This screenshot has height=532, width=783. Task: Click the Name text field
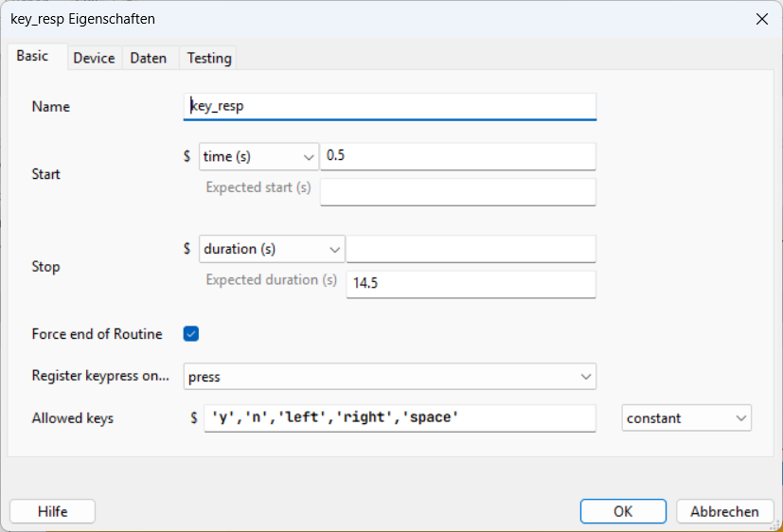point(390,107)
